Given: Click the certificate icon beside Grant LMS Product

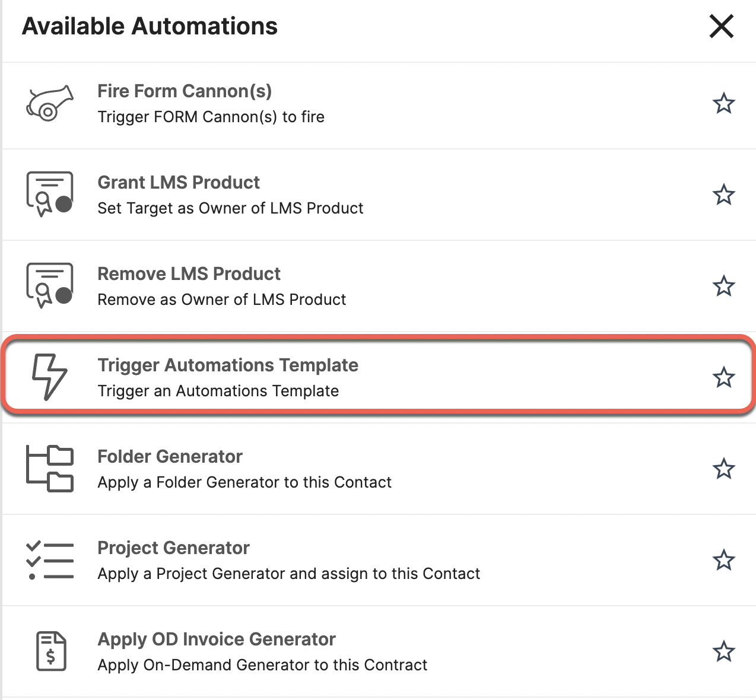Looking at the screenshot, I should 50,195.
